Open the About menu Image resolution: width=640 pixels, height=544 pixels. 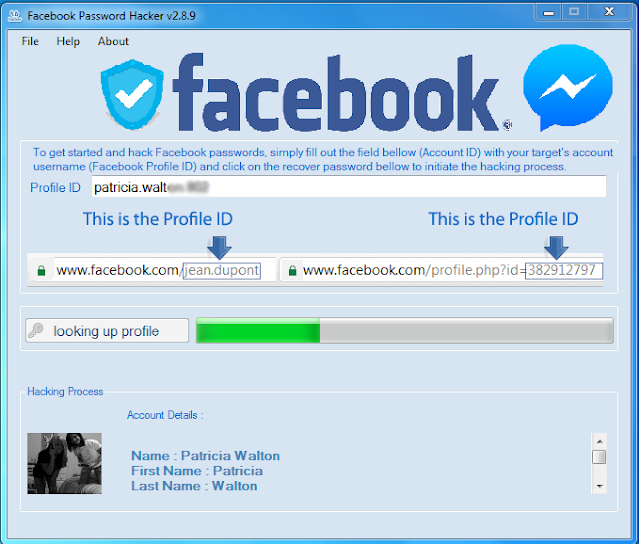click(x=113, y=41)
